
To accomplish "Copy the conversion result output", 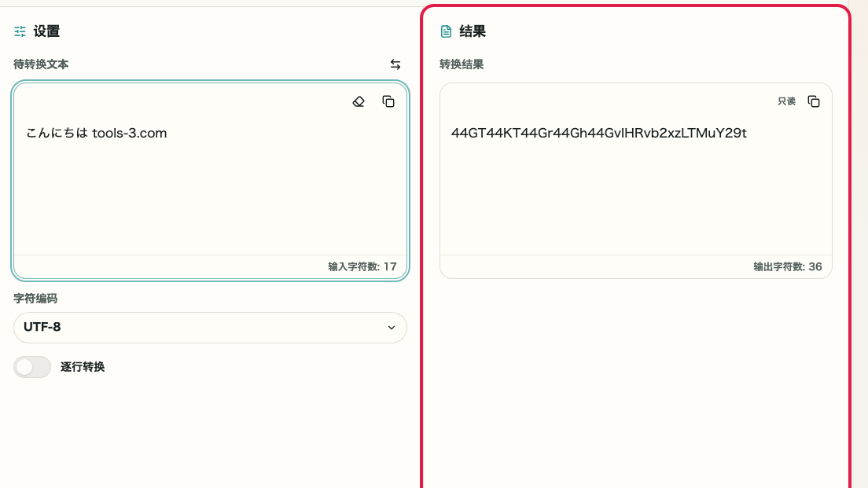I will tap(814, 102).
